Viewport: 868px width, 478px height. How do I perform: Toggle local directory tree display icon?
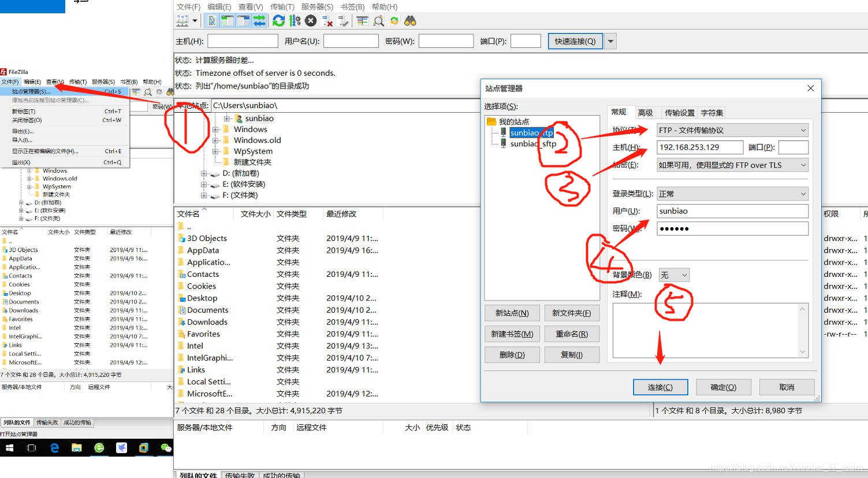[228, 21]
